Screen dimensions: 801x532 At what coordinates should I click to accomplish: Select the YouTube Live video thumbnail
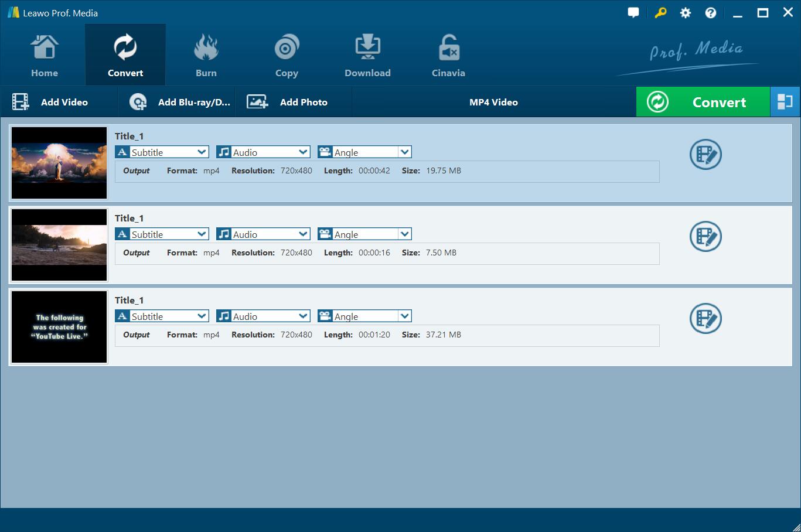(x=59, y=327)
